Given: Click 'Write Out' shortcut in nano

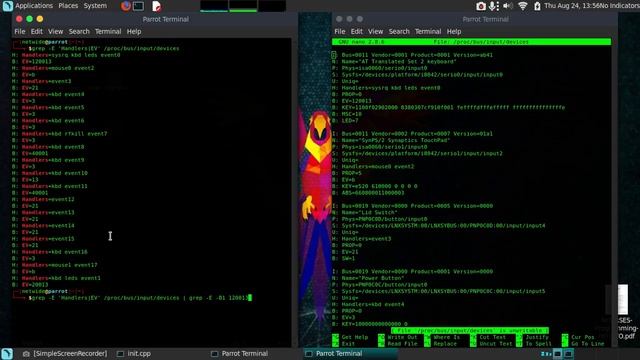Looking at the screenshot, I should [398, 337].
